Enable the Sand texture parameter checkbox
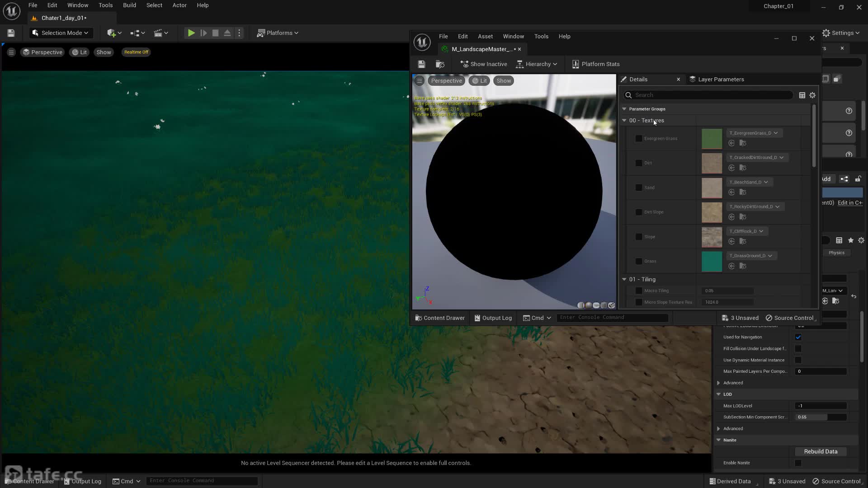The width and height of the screenshot is (868, 488). pos(639,188)
